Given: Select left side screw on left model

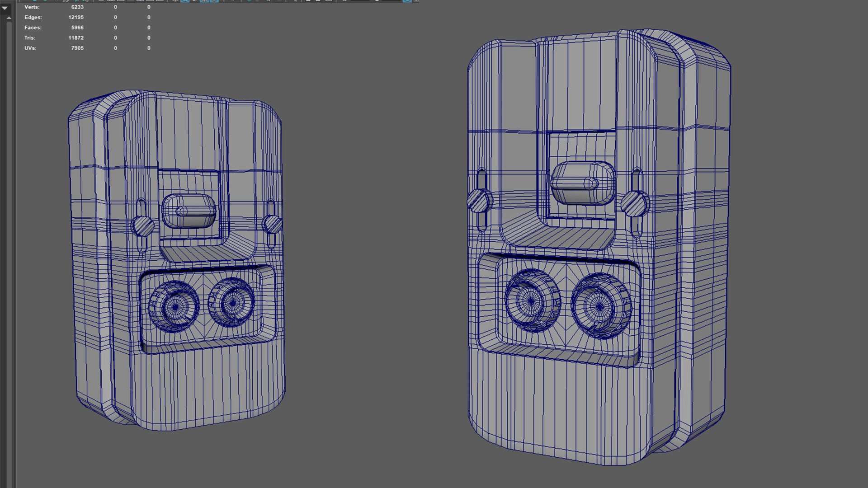Looking at the screenshot, I should click(x=143, y=226).
